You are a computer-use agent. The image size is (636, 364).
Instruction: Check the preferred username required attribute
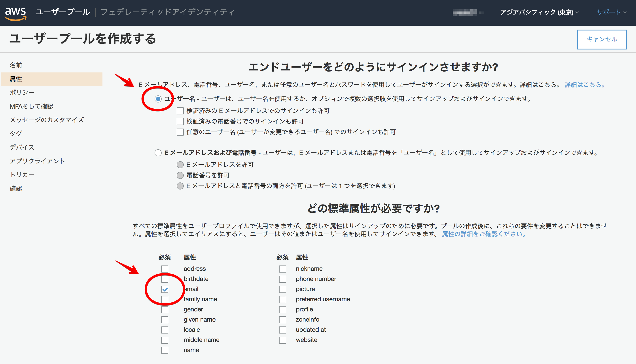283,300
